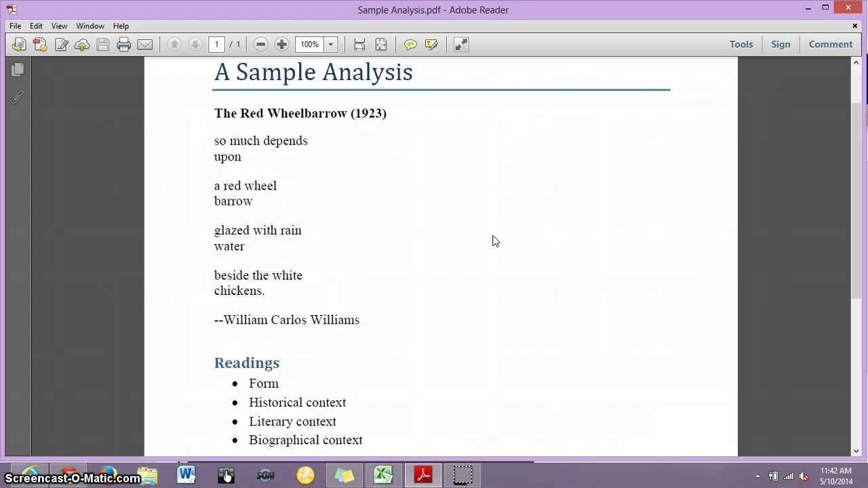Print the document using the printer icon
Viewport: 868px width, 488px height.
point(124,45)
